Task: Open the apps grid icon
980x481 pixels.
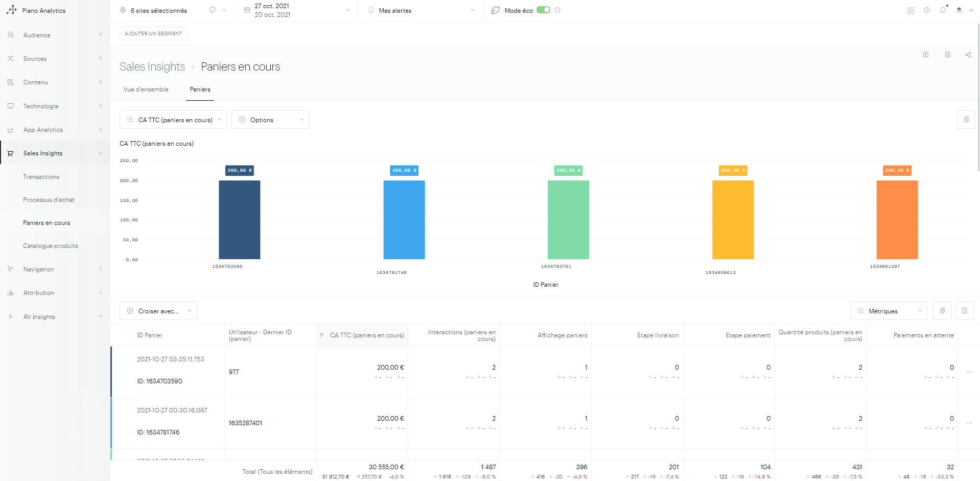Action: [911, 10]
